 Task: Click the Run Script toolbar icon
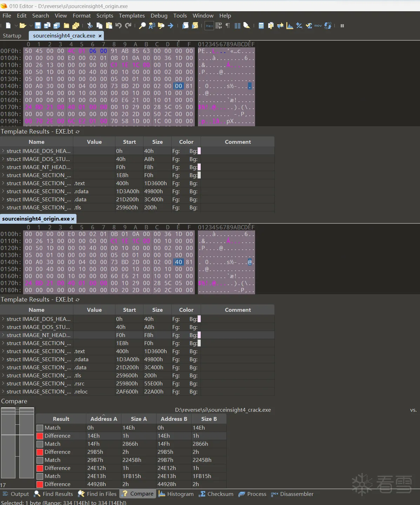tap(186, 26)
